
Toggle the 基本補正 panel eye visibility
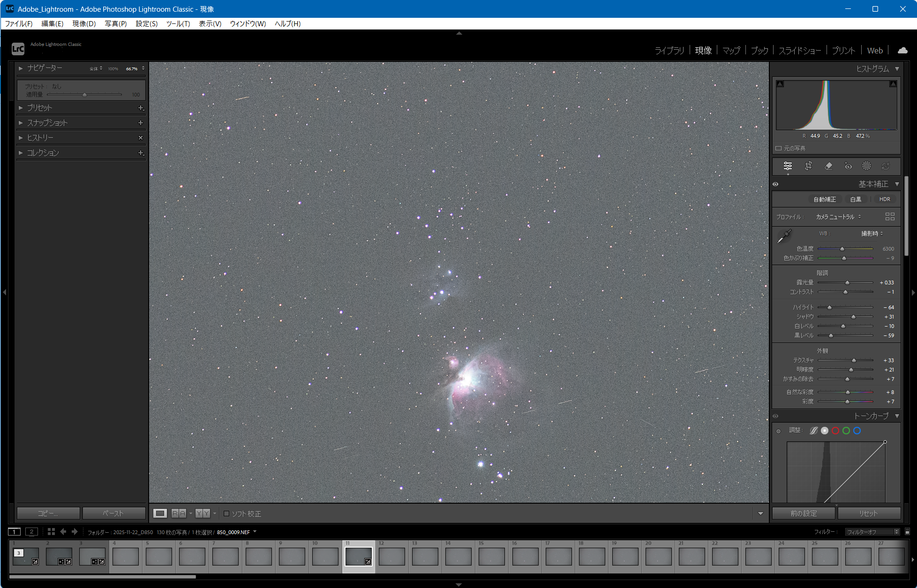pos(775,184)
